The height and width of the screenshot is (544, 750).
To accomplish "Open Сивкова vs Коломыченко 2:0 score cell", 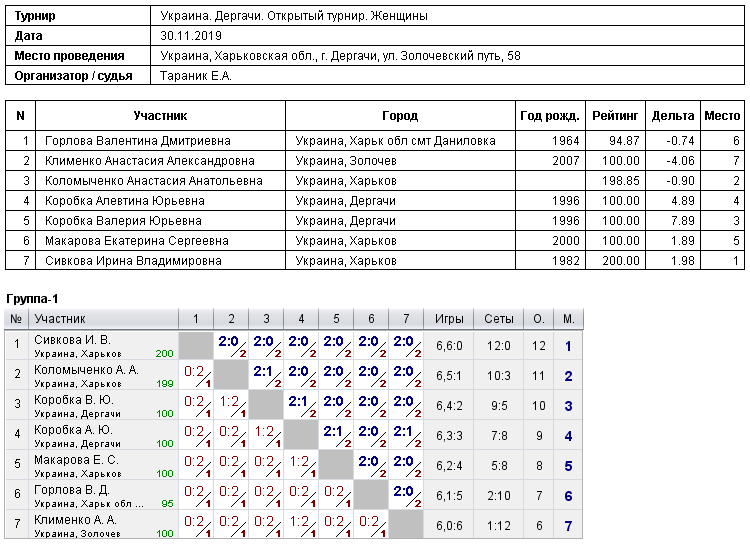I will click(x=231, y=346).
